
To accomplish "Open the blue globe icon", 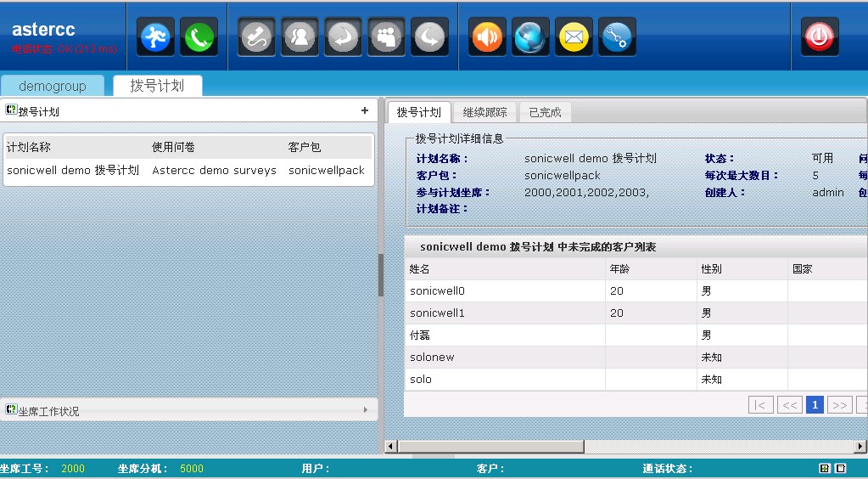I will pos(531,37).
